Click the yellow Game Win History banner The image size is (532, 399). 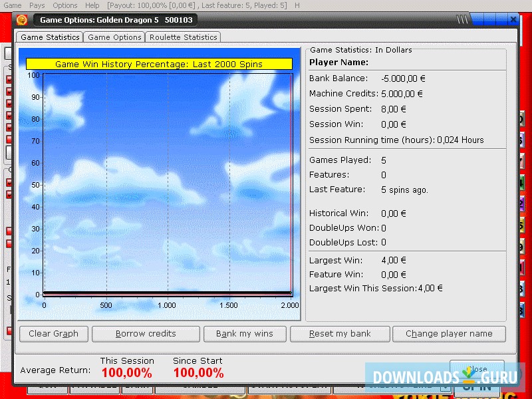159,65
